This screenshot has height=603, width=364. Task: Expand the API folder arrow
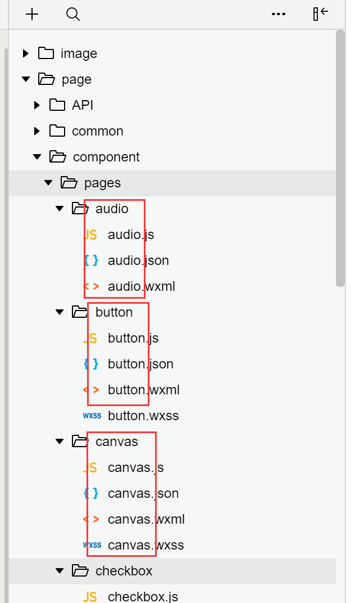click(37, 105)
